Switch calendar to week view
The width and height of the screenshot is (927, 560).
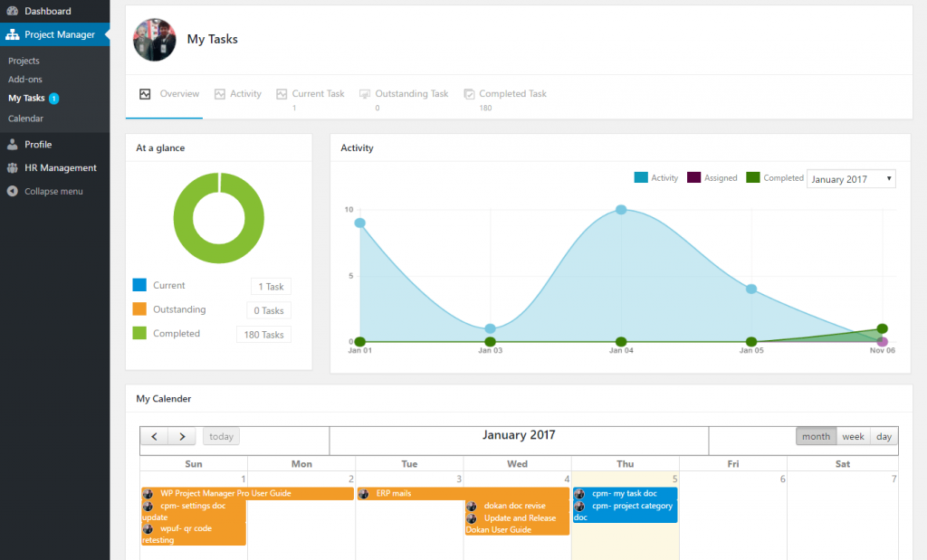pyautogui.click(x=852, y=436)
